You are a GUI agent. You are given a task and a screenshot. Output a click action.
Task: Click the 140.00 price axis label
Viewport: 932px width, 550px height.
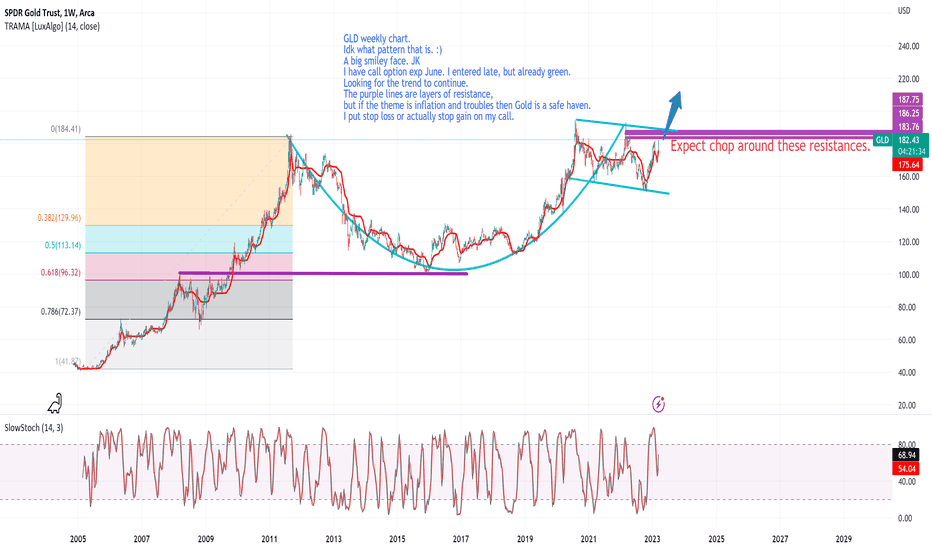[x=908, y=209]
